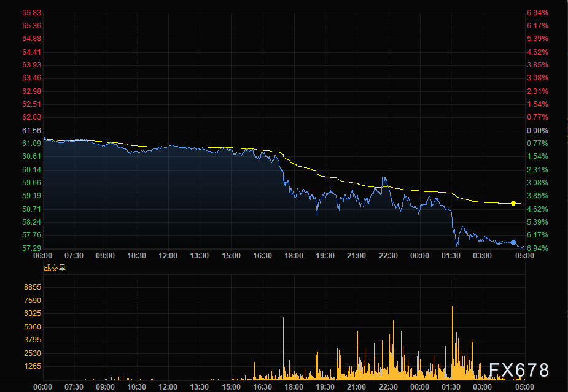568x392 pixels.
Task: Click 05:00 on the price chart time axis
Action: (x=524, y=256)
